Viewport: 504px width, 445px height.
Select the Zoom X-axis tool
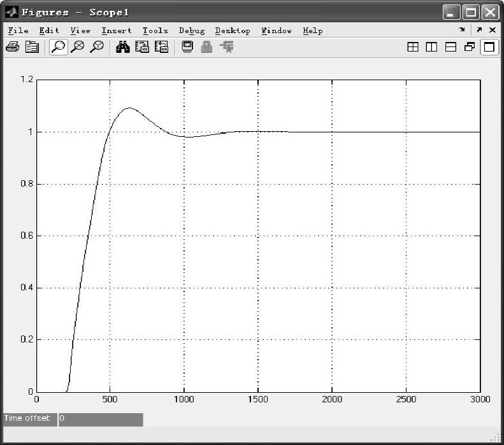(x=77, y=47)
